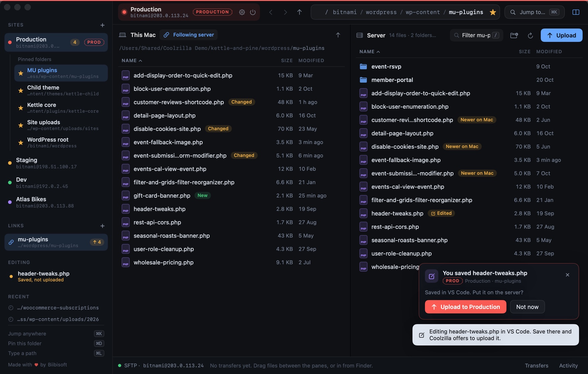Add a new link with plus icon

(103, 226)
